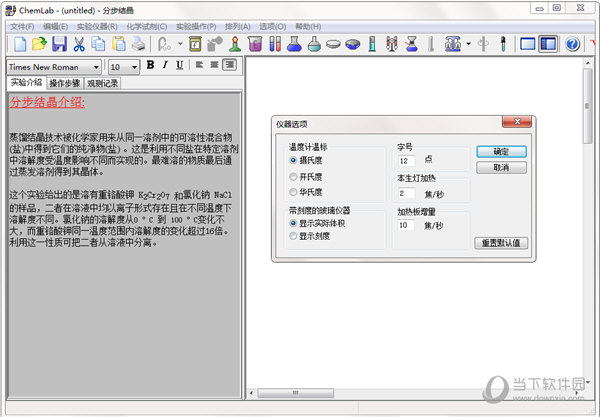600x417 pixels.
Task: Confirm options with 确定 button
Action: click(501, 151)
